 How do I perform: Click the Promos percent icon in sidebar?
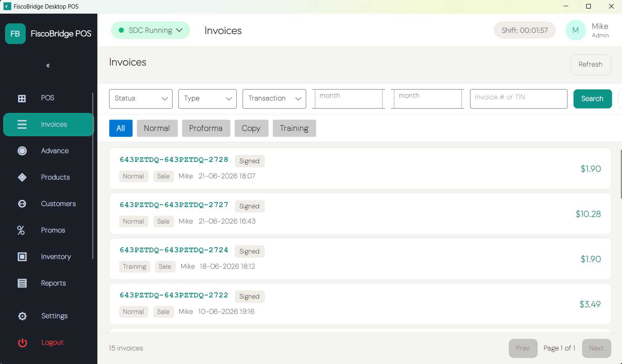point(21,230)
